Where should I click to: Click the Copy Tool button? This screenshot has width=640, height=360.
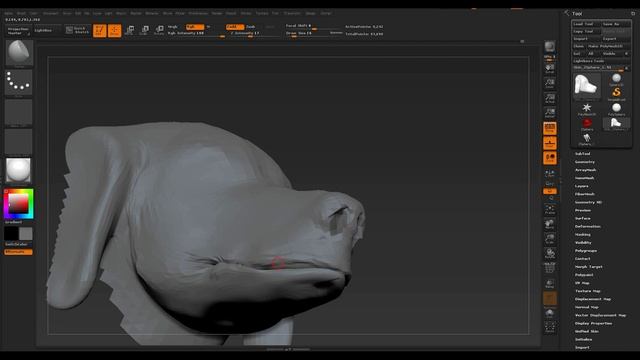coord(586,31)
